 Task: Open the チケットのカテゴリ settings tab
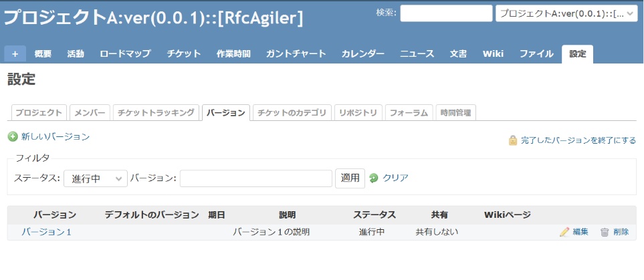tap(292, 113)
